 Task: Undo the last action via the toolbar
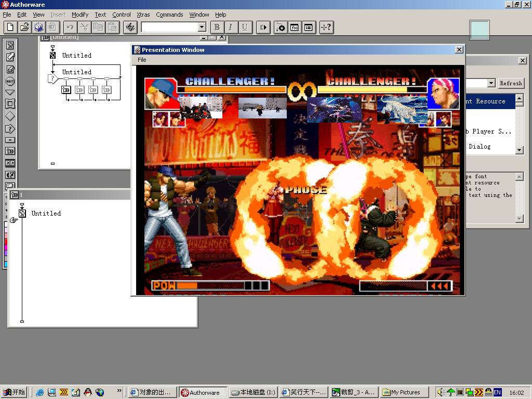click(70, 27)
